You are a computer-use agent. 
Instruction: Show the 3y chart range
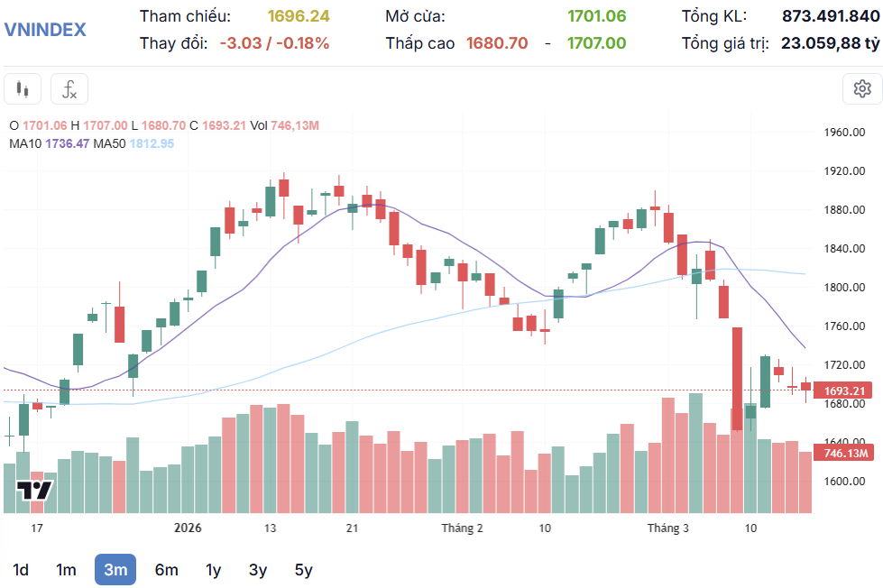(258, 570)
